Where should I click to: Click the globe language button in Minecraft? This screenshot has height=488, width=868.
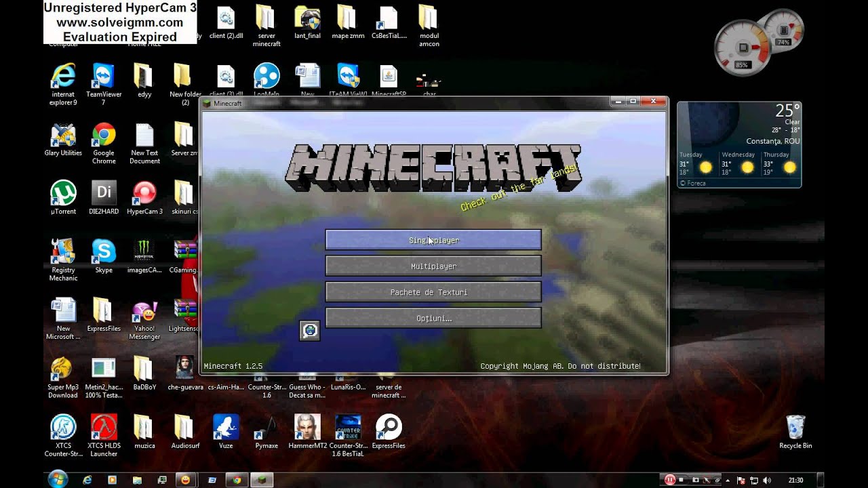(310, 330)
